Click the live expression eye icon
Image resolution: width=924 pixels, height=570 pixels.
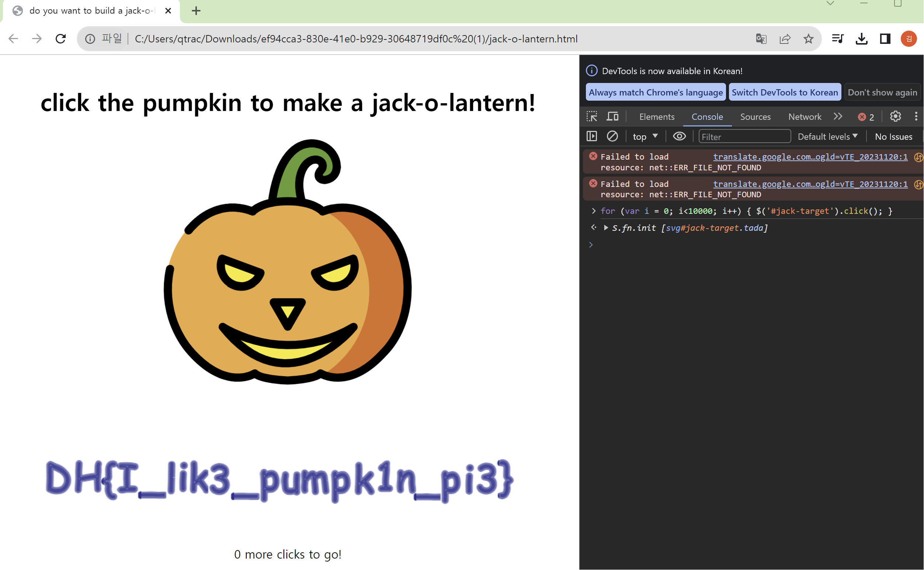679,136
